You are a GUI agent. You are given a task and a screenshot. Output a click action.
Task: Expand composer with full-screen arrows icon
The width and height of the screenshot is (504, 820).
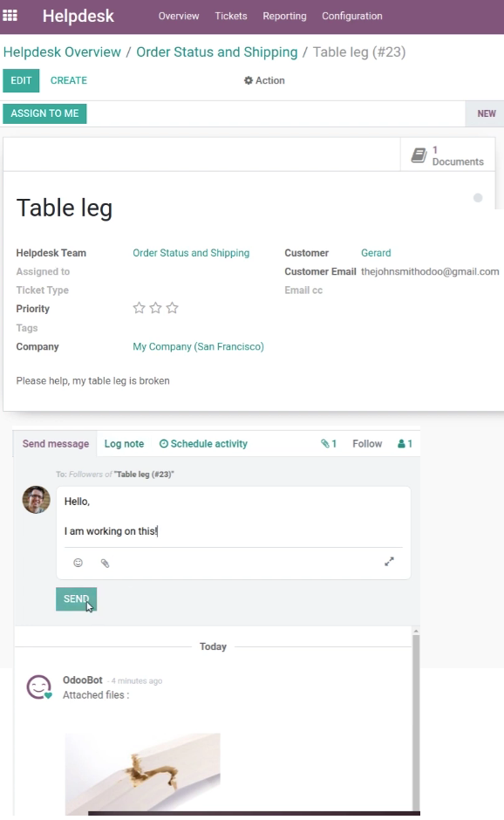(389, 562)
